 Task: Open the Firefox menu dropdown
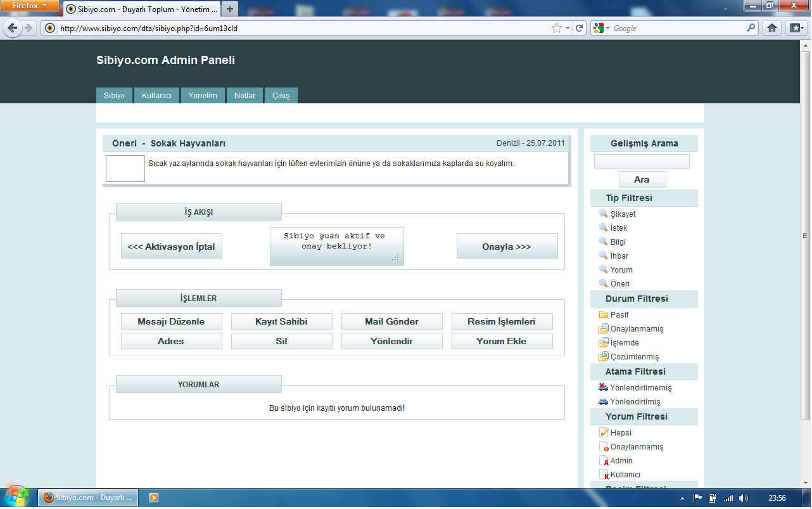tap(30, 6)
